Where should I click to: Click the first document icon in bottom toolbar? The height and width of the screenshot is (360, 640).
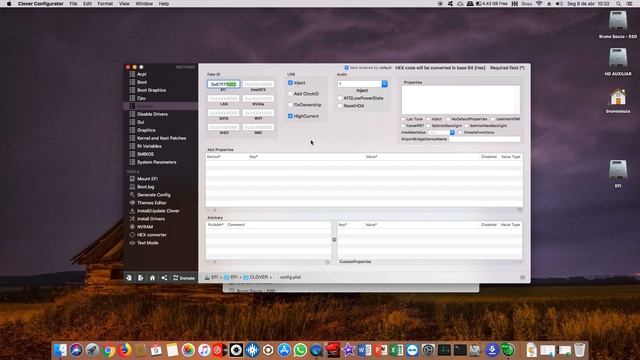(x=129, y=278)
